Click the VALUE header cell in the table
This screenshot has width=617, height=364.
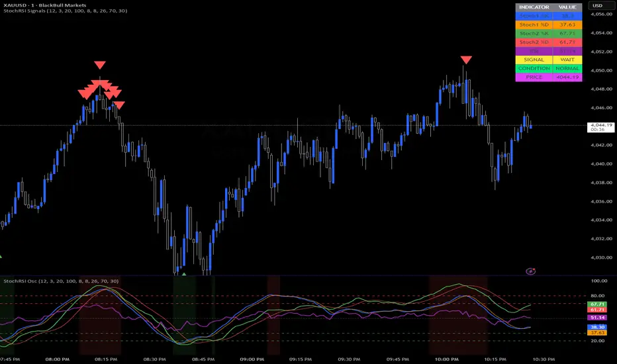[567, 7]
